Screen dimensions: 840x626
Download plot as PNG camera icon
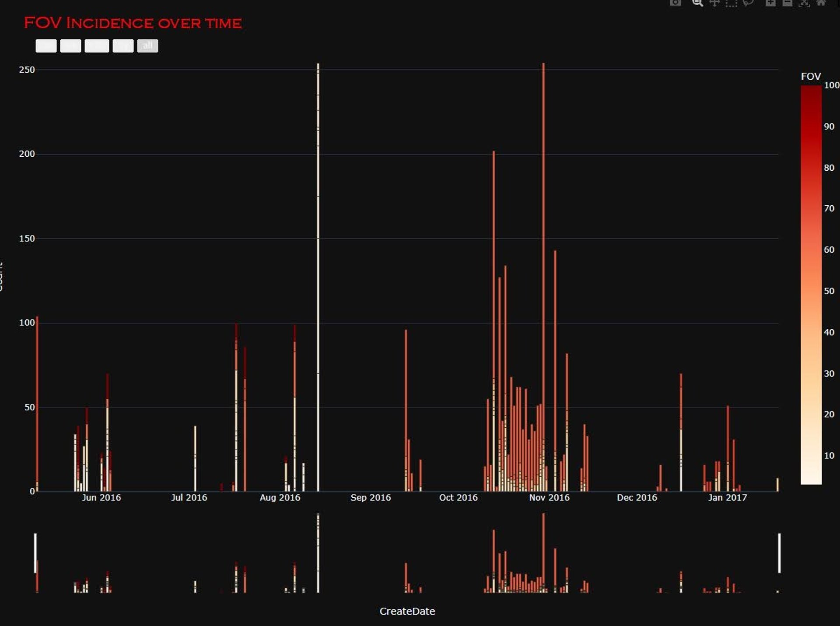(x=675, y=3)
